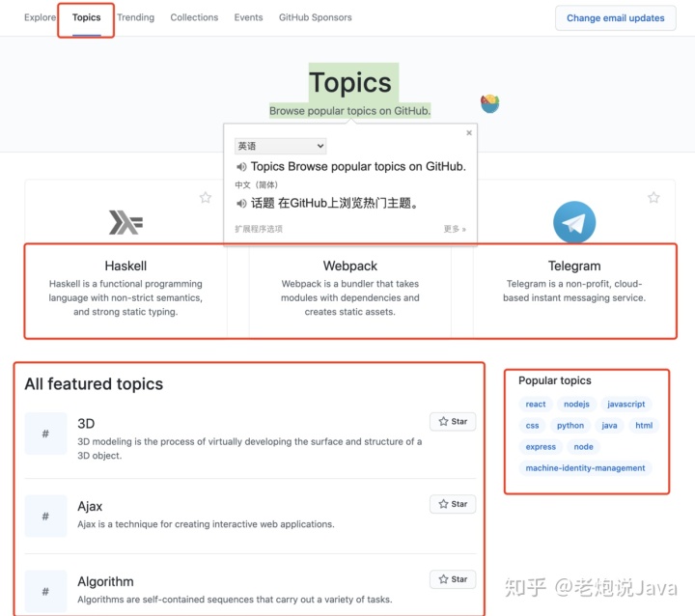Click the Ajax description text
This screenshot has width=695, height=616.
206,524
